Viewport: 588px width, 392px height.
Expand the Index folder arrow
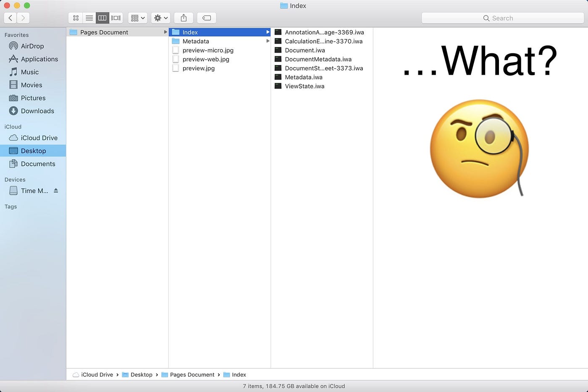tap(268, 32)
